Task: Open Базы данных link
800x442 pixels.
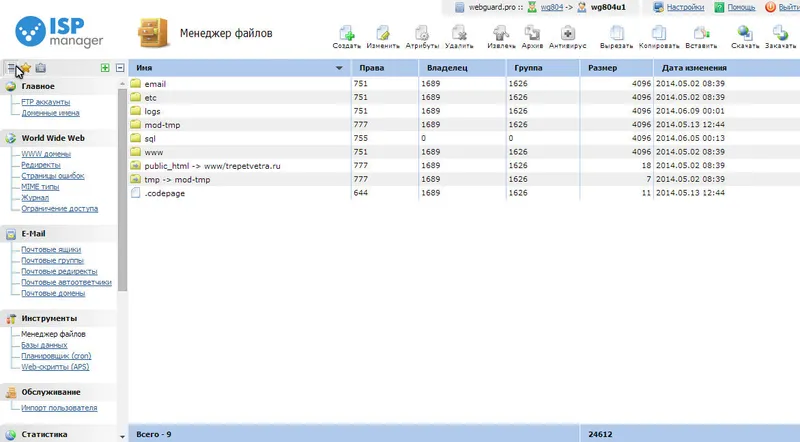Action: pyautogui.click(x=44, y=345)
